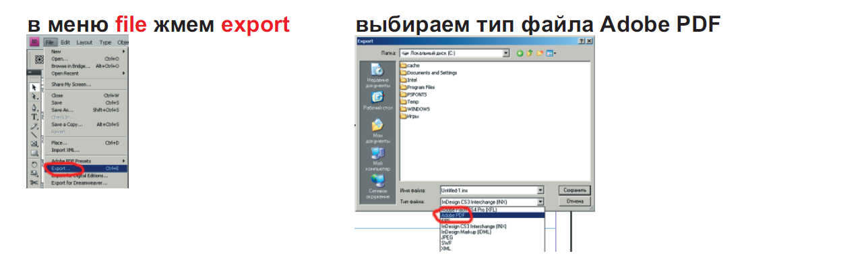Select the Temp folder

point(410,102)
